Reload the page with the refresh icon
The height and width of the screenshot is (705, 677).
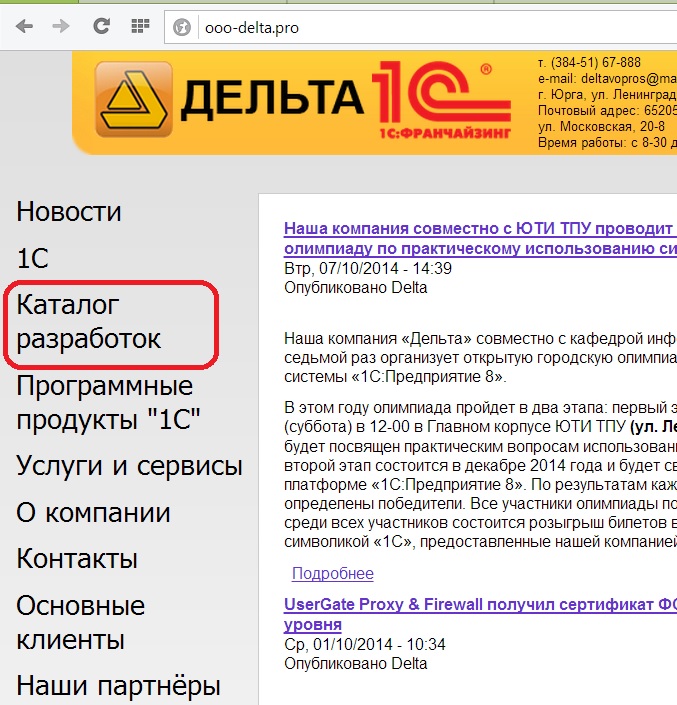(x=102, y=26)
